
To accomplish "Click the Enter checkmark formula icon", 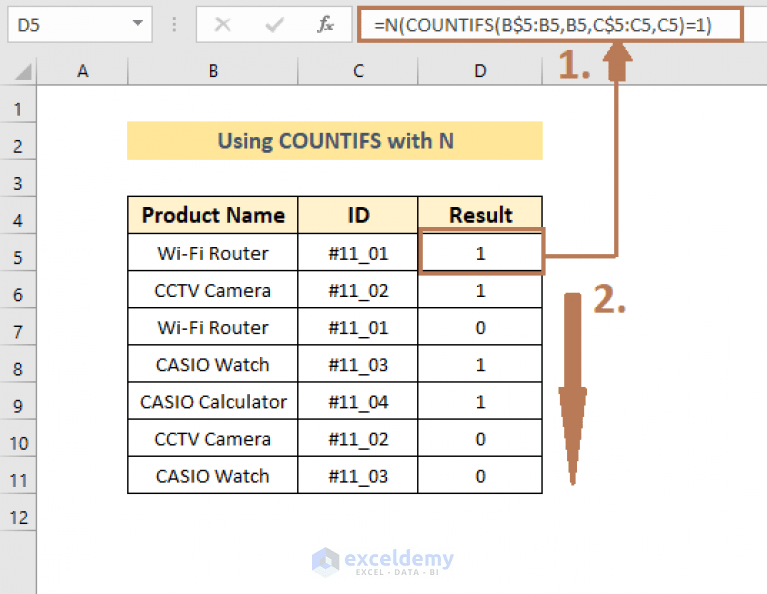I will 274,24.
